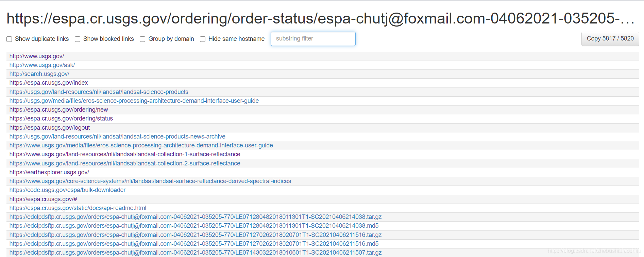Image resolution: width=644 pixels, height=257 pixels.
Task: Open landsat-collection-2-surface-reflectance link
Action: click(x=125, y=163)
